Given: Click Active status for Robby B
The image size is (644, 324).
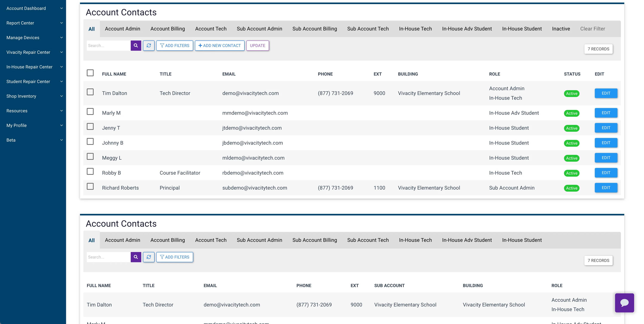Looking at the screenshot, I should (571, 173).
